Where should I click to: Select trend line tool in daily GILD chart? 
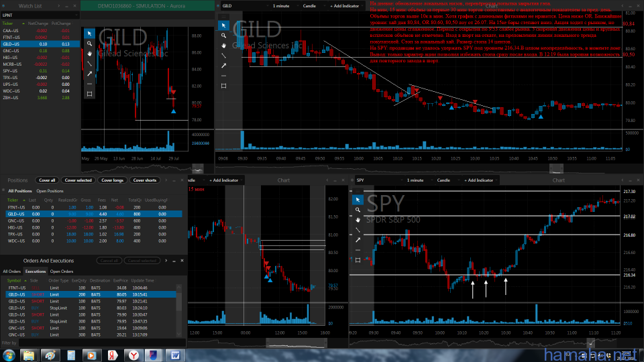pyautogui.click(x=89, y=64)
